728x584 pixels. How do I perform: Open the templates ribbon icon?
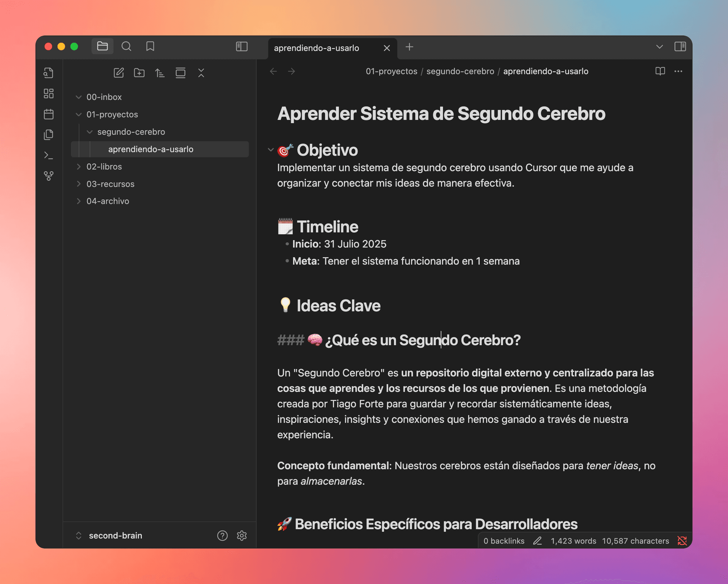click(x=49, y=134)
